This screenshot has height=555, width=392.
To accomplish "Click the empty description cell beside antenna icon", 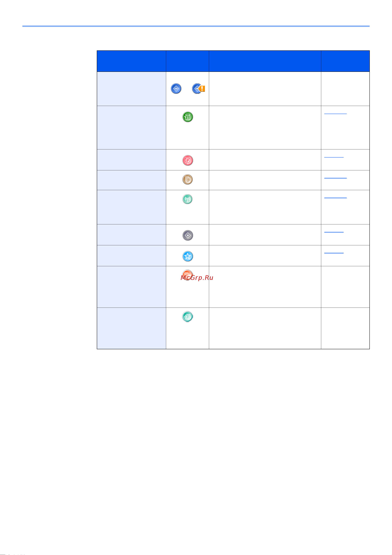I will (265, 207).
